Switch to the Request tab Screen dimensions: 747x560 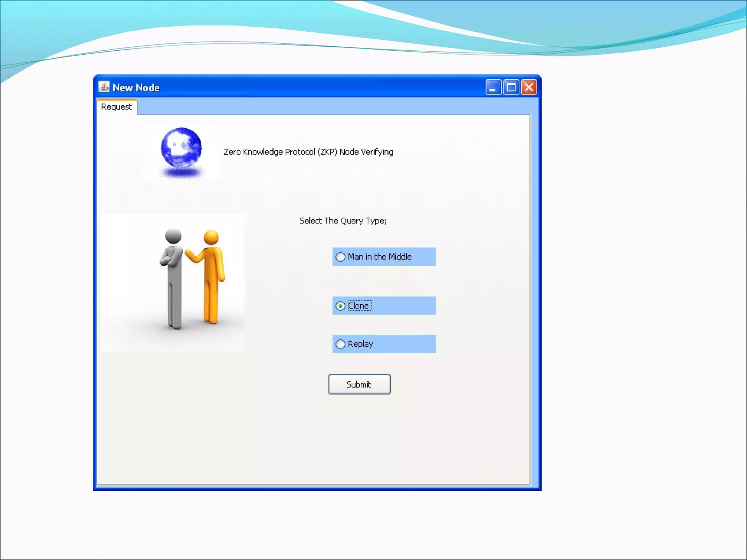(x=116, y=107)
